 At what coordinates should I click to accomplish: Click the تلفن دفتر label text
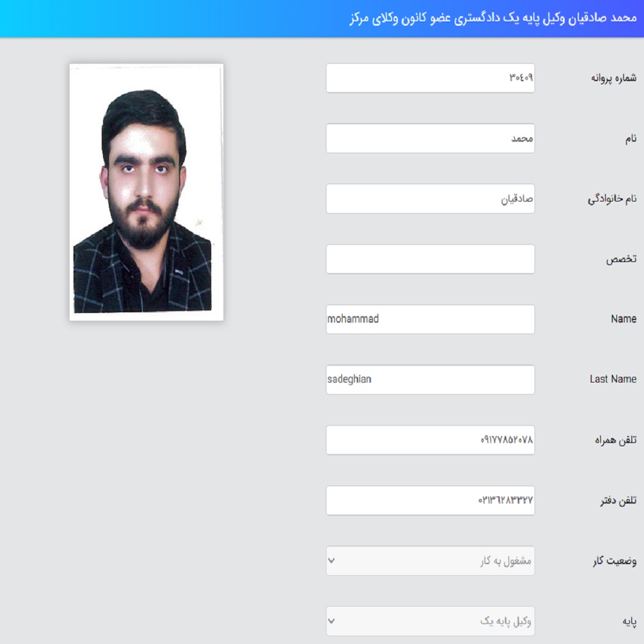pyautogui.click(x=618, y=500)
